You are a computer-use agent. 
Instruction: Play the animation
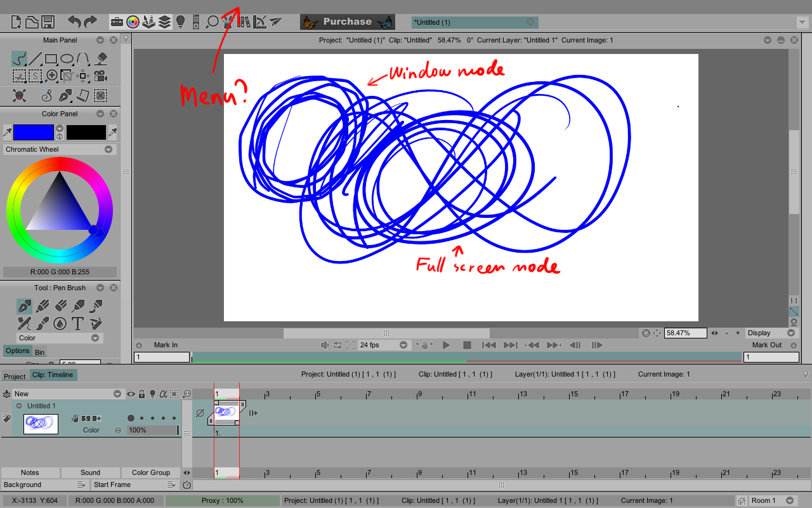[x=446, y=345]
